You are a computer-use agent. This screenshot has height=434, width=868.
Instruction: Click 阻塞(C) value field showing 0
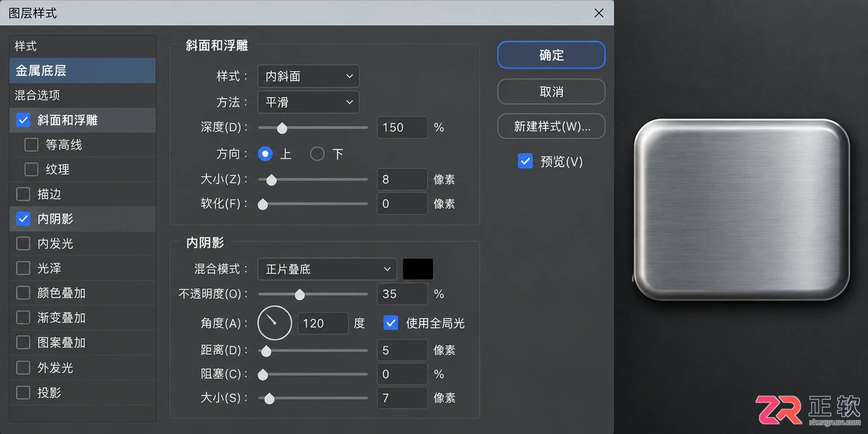coord(402,374)
